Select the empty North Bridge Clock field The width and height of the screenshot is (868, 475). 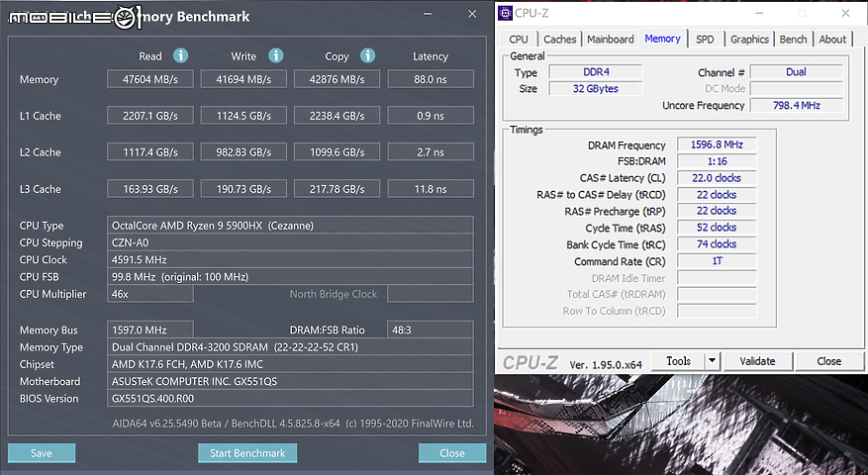tap(431, 294)
